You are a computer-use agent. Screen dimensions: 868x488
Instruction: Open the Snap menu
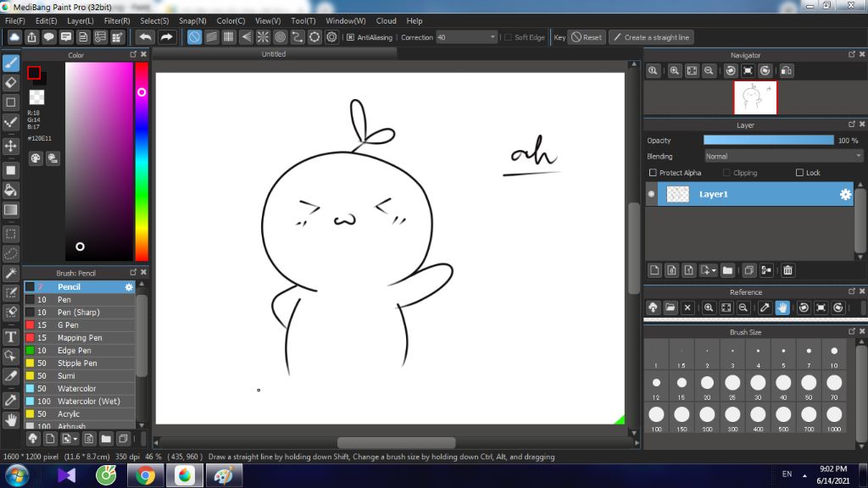[x=192, y=20]
